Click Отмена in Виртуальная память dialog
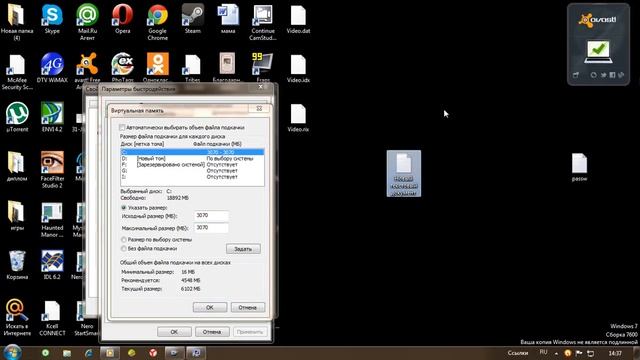 [248, 307]
